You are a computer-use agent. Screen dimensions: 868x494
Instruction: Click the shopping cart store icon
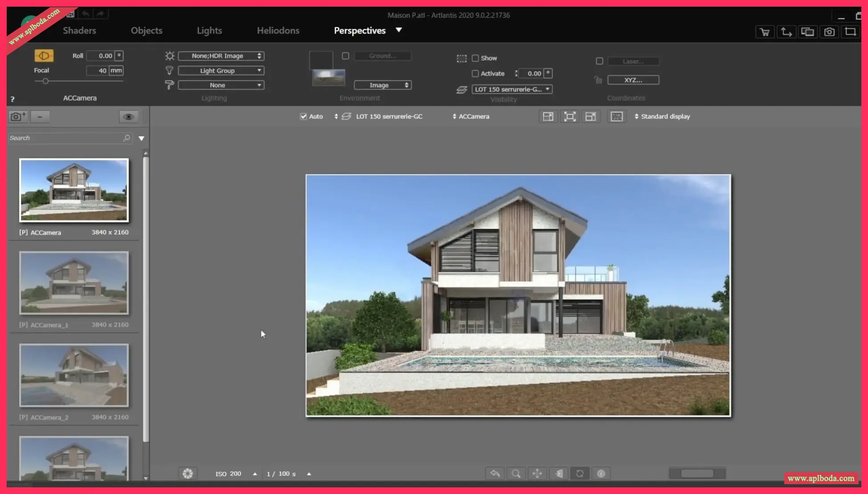coord(765,32)
